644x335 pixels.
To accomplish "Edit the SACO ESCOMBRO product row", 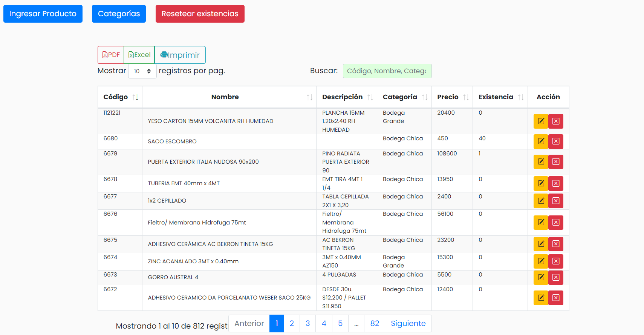I will point(541,141).
